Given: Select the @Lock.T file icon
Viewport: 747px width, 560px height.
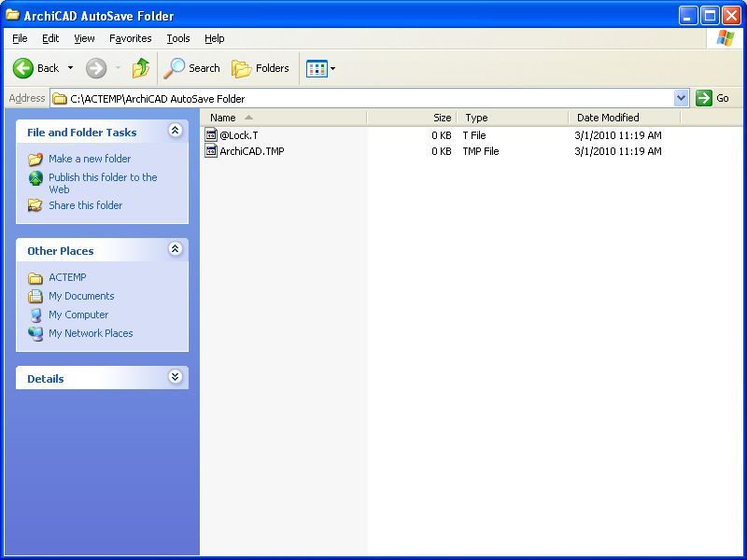Looking at the screenshot, I should pos(213,134).
